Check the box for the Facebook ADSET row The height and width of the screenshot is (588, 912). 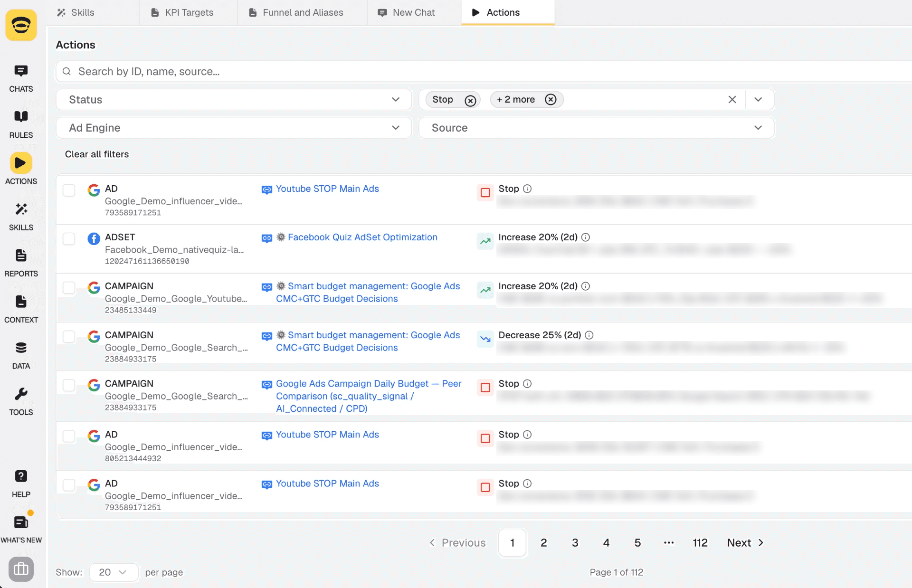click(69, 238)
